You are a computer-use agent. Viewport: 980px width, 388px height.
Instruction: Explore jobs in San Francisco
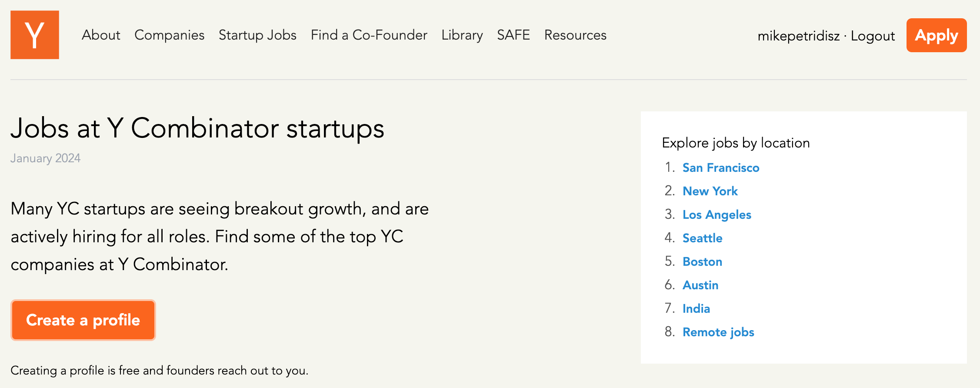pos(721,167)
